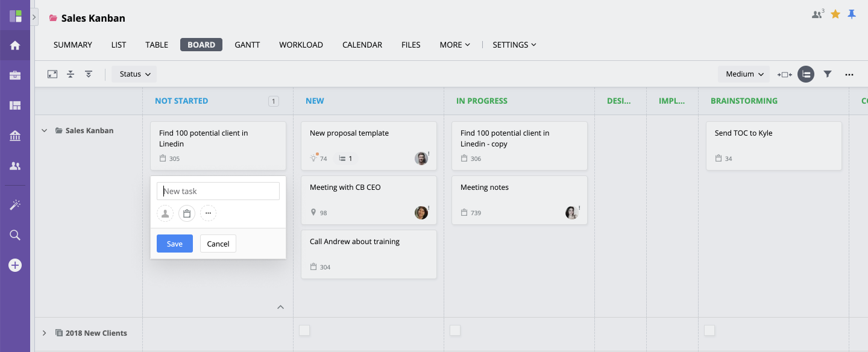
Task: Check the box in 2018 New Clients NEW column
Action: pos(304,330)
